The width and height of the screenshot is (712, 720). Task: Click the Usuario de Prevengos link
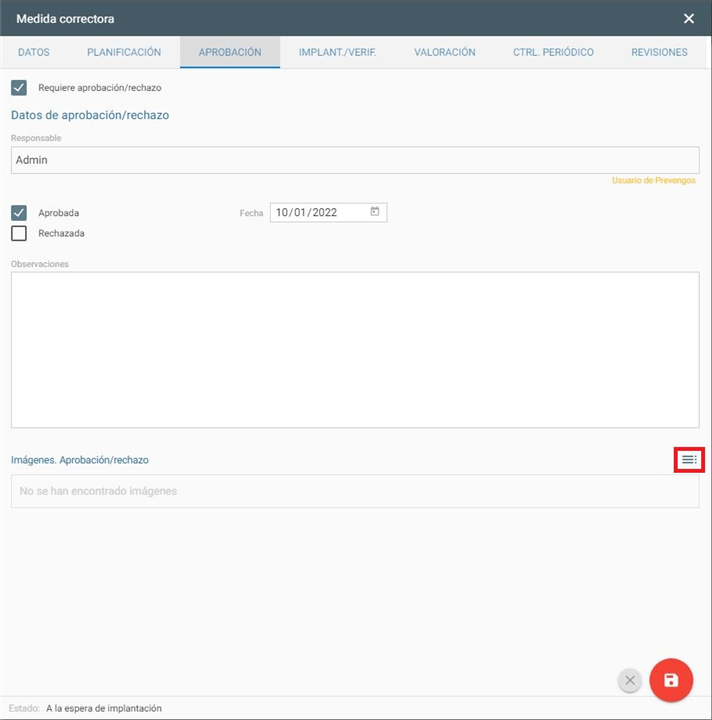(x=653, y=181)
